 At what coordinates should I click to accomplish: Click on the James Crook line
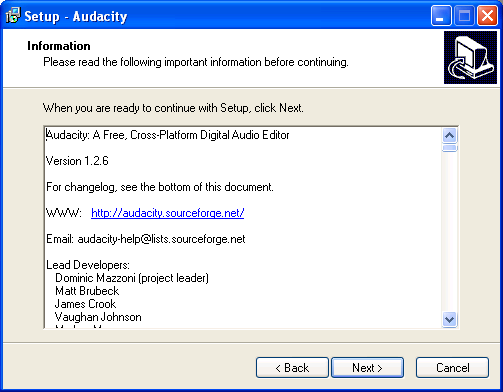[x=86, y=304]
